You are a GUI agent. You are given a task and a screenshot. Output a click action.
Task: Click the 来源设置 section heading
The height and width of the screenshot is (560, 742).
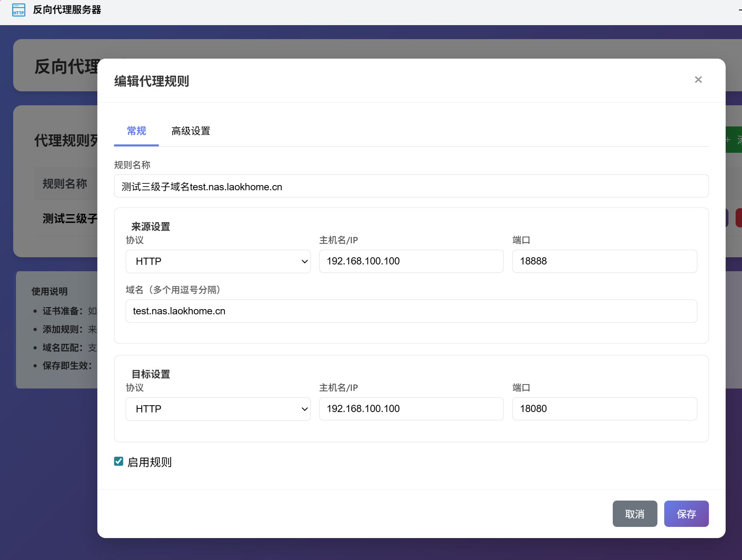click(151, 227)
